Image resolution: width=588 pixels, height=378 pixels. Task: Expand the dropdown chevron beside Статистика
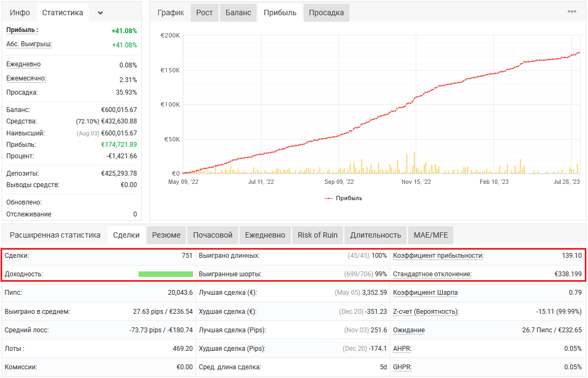click(x=100, y=13)
